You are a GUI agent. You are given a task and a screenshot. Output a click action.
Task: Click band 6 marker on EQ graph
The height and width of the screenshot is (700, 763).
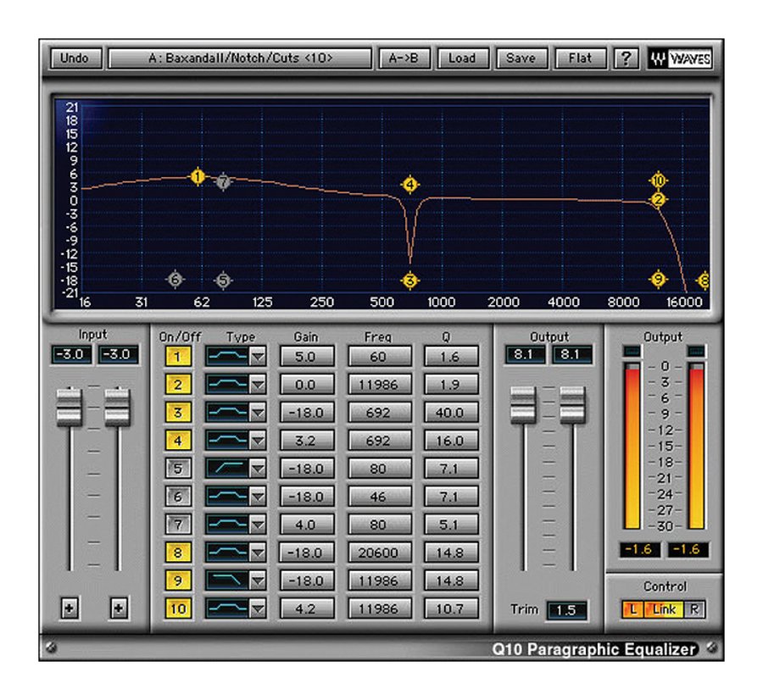point(175,279)
